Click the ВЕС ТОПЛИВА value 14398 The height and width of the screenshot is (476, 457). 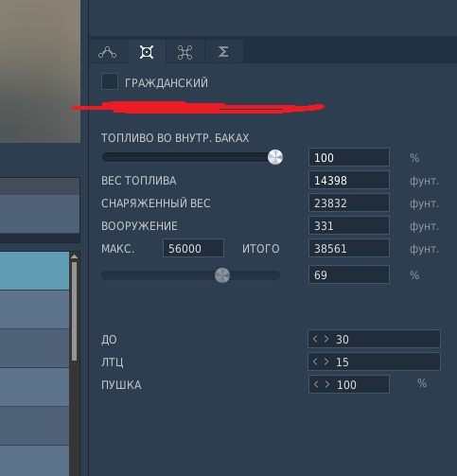349,180
